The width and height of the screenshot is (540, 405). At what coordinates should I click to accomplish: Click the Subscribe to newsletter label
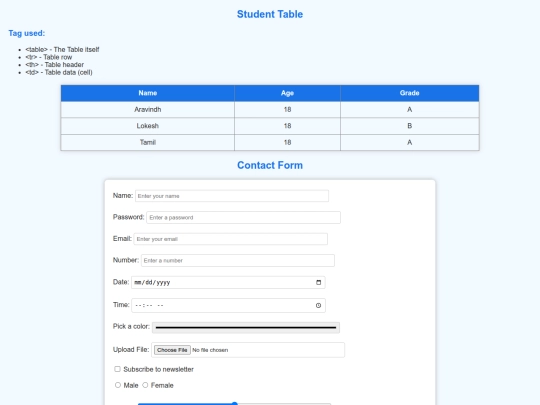tap(158, 369)
